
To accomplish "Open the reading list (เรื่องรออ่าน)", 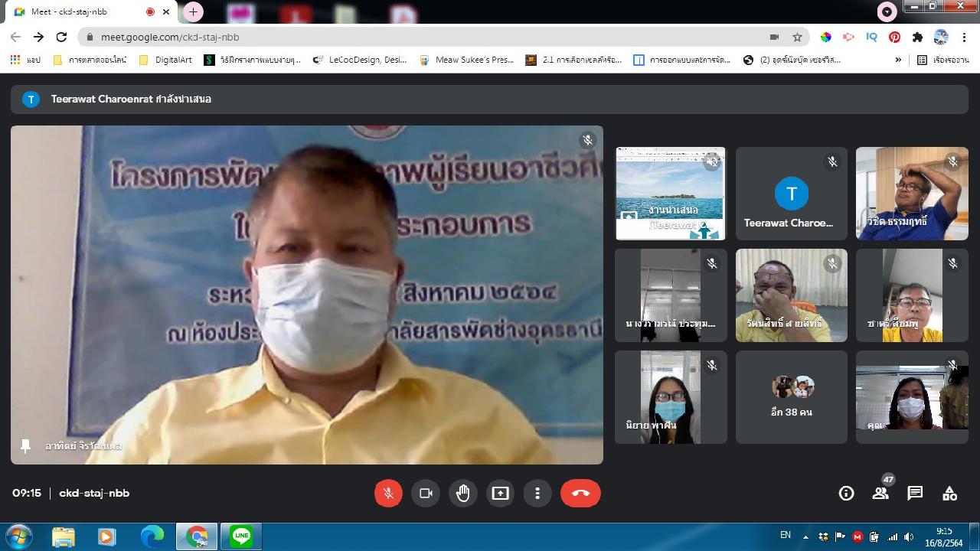I will pyautogui.click(x=943, y=60).
